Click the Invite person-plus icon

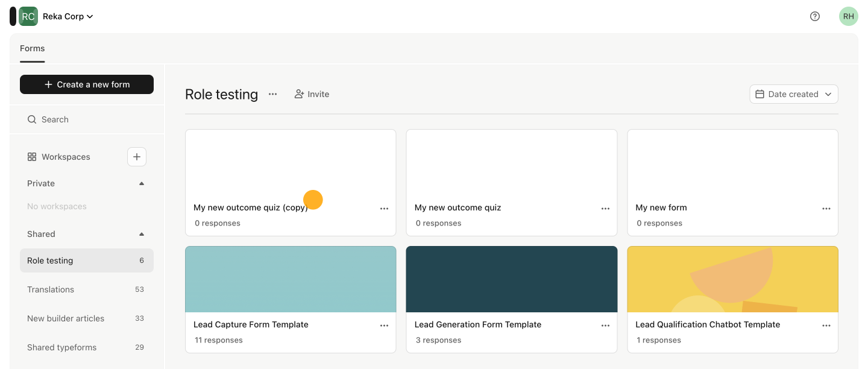click(299, 94)
